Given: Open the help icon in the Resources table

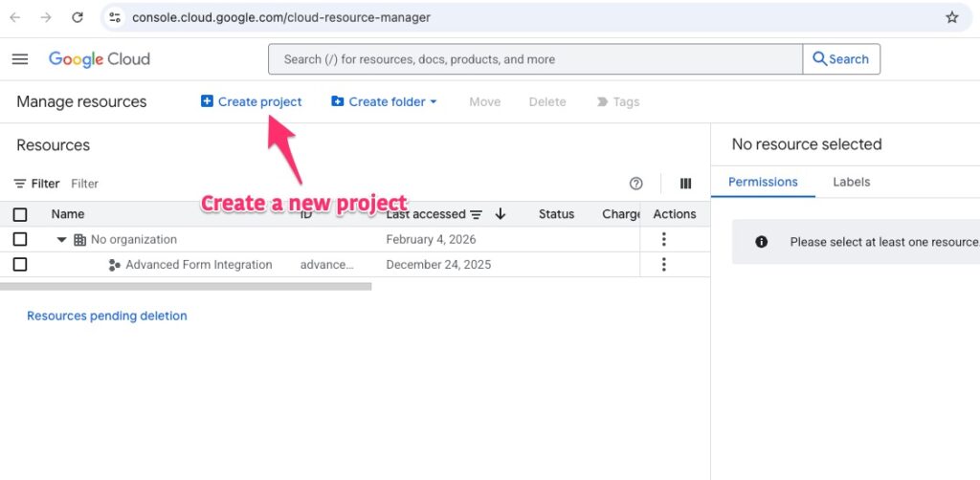Looking at the screenshot, I should (635, 184).
